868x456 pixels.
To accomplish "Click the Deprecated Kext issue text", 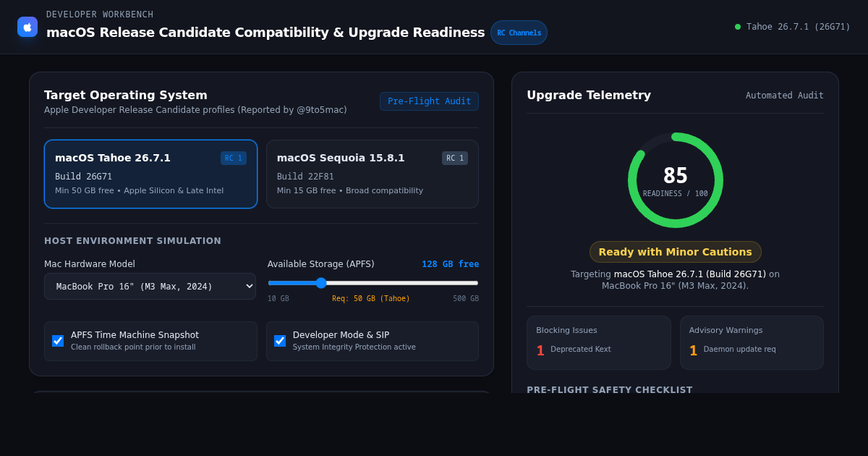I will pos(581,349).
